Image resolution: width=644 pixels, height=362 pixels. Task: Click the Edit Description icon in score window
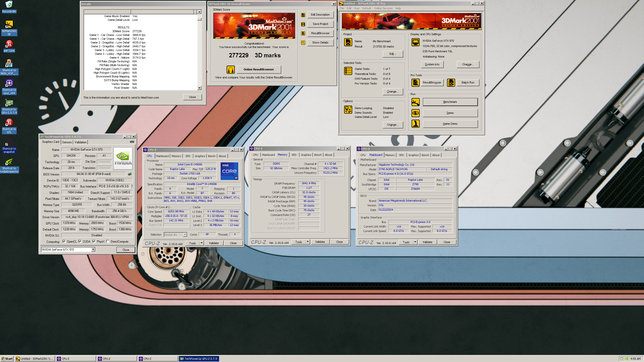[x=303, y=15]
